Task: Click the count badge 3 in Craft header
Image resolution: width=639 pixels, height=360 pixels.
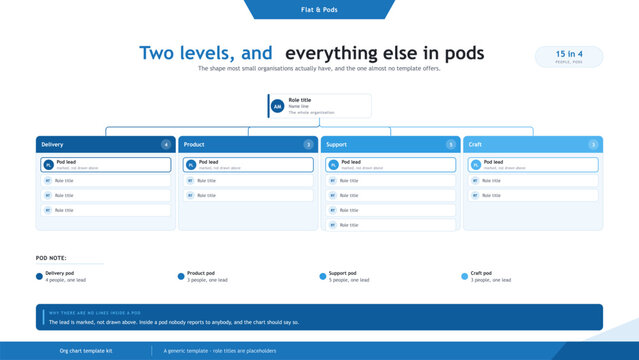Action: point(593,144)
